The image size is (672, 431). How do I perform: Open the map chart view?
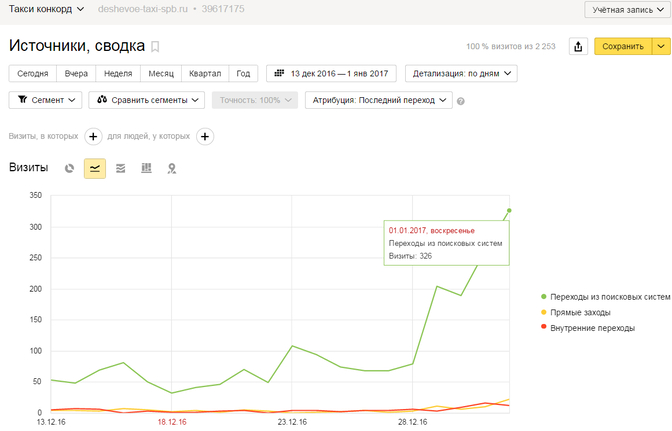[x=172, y=168]
